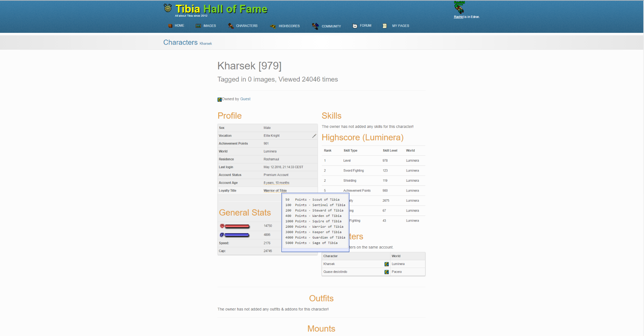Open the Guest owner profile link
The width and height of the screenshot is (644, 336).
245,99
